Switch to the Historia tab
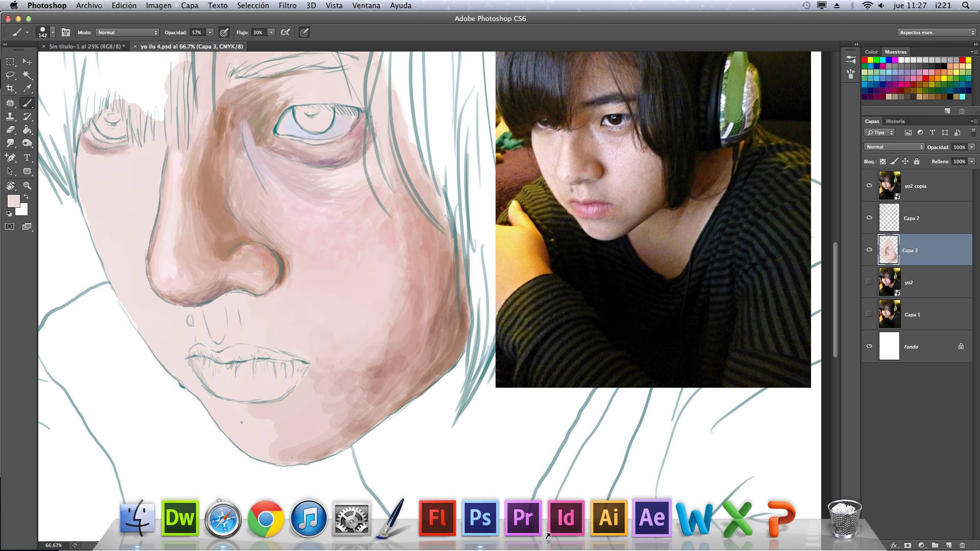The height and width of the screenshot is (551, 980). (895, 121)
